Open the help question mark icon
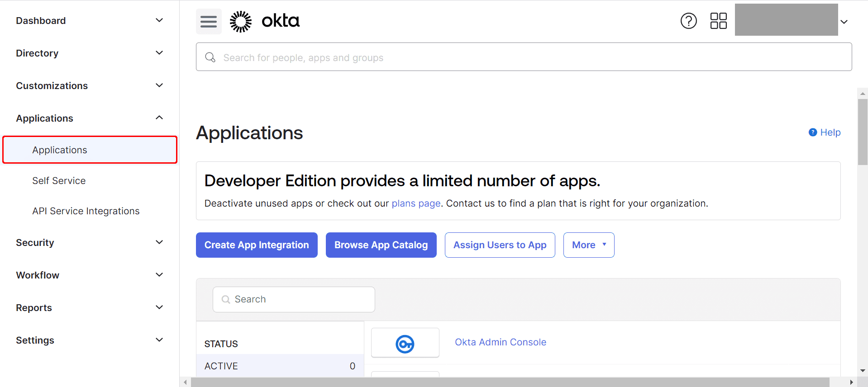The height and width of the screenshot is (387, 868). [689, 21]
